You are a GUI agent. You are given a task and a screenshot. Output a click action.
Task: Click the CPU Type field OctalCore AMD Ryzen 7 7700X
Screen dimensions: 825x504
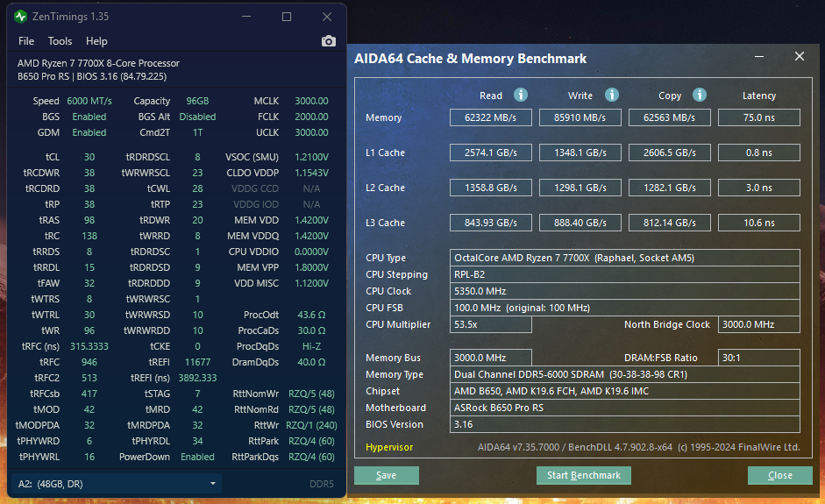[625, 258]
